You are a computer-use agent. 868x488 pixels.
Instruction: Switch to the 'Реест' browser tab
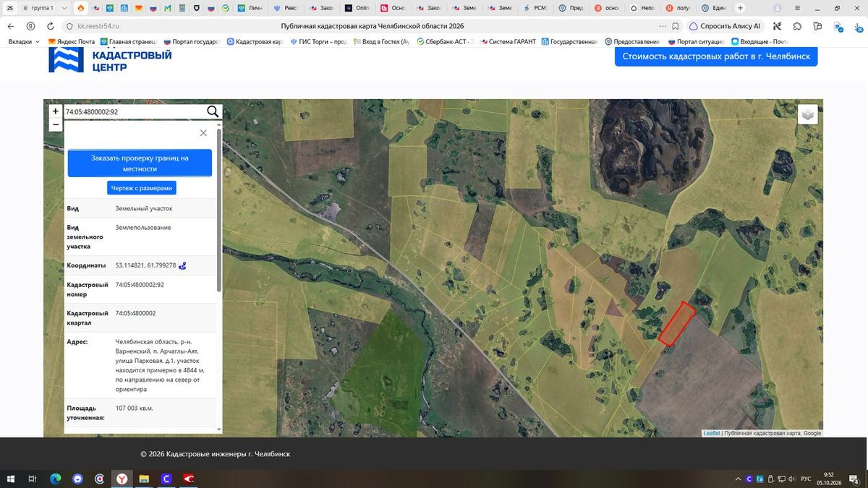coord(286,8)
